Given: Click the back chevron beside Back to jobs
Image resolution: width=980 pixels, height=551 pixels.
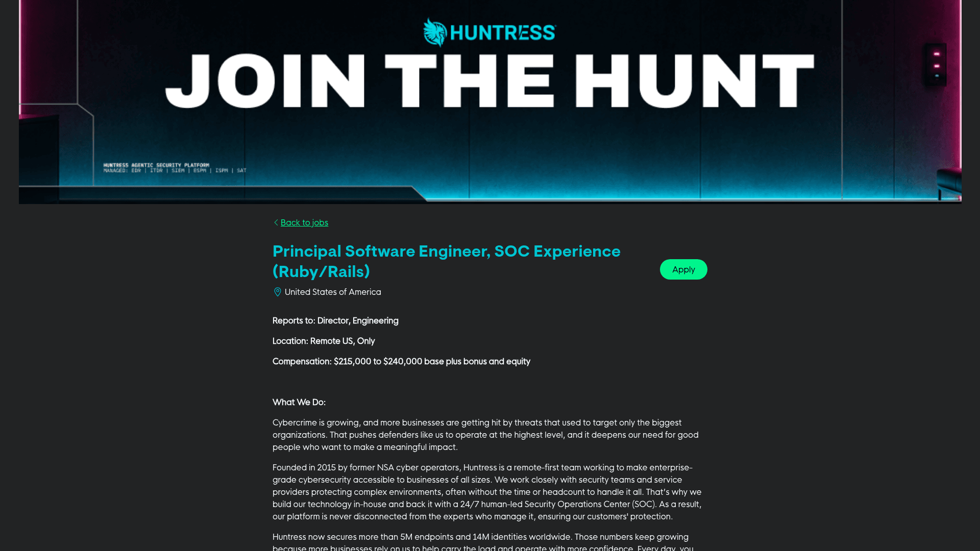Looking at the screenshot, I should [276, 222].
